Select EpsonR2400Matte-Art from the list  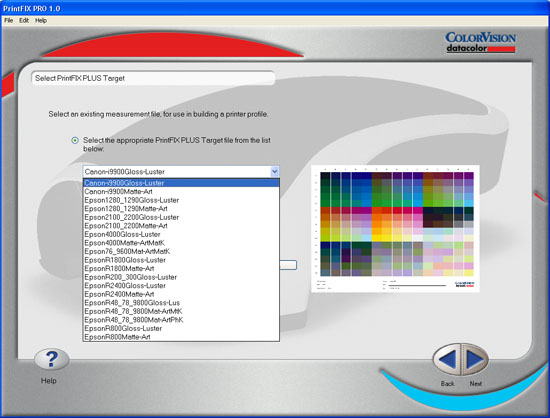[x=181, y=294]
